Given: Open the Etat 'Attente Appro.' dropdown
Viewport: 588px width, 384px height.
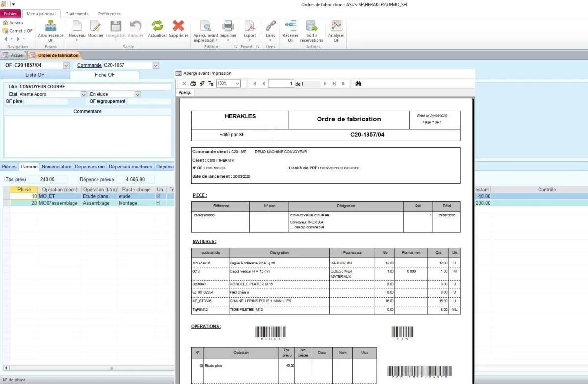Looking at the screenshot, I should (84, 94).
